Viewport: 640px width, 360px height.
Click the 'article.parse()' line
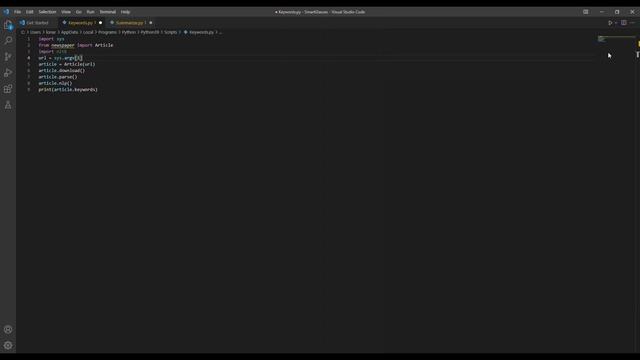point(58,77)
